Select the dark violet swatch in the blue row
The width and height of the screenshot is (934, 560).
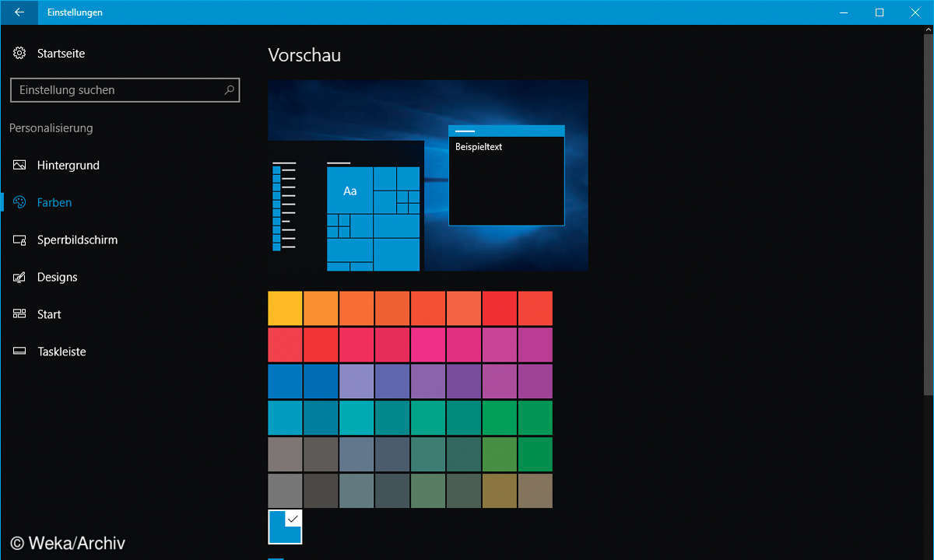pyautogui.click(x=464, y=381)
